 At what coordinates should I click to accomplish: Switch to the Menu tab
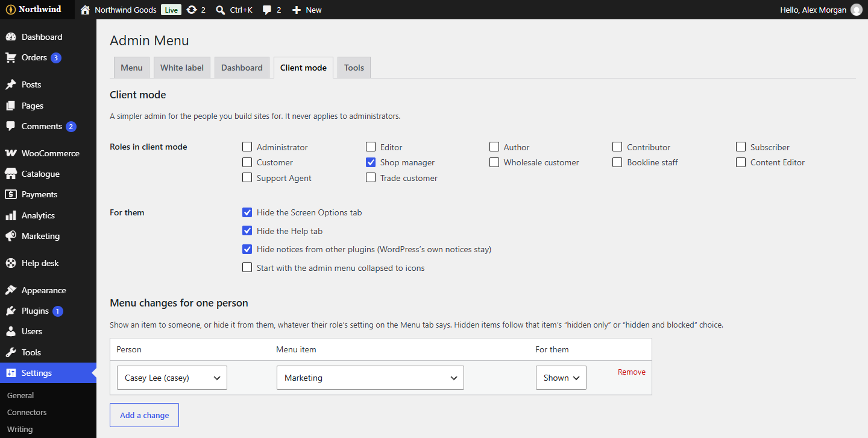point(131,68)
